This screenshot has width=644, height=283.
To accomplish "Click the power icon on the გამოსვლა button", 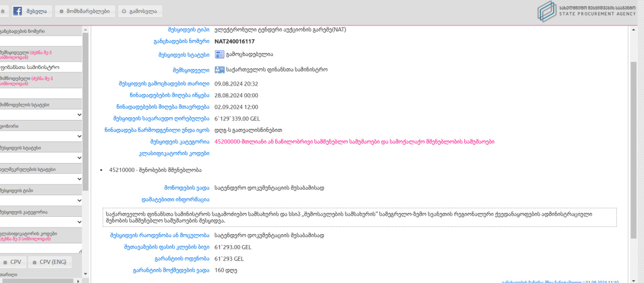I will point(124,11).
